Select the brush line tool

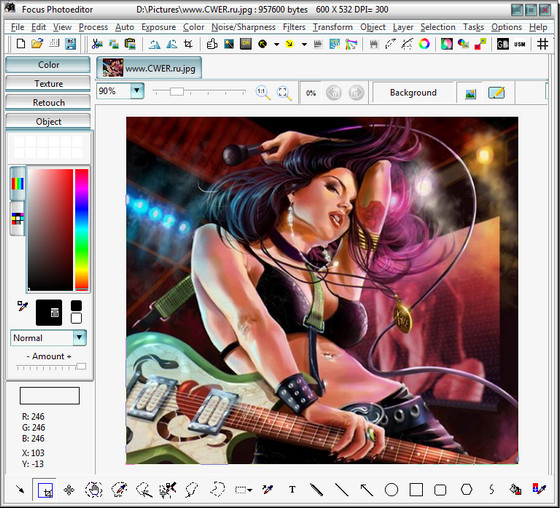316,489
